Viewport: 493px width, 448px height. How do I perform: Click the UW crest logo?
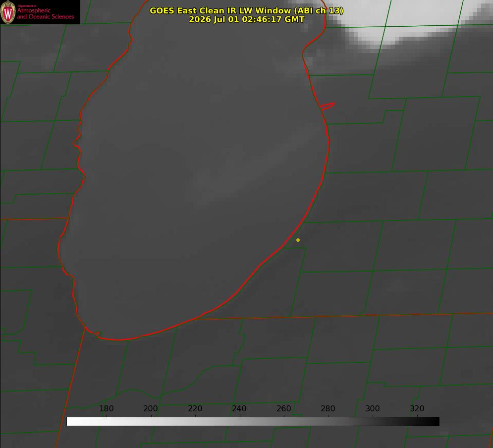coord(8,12)
